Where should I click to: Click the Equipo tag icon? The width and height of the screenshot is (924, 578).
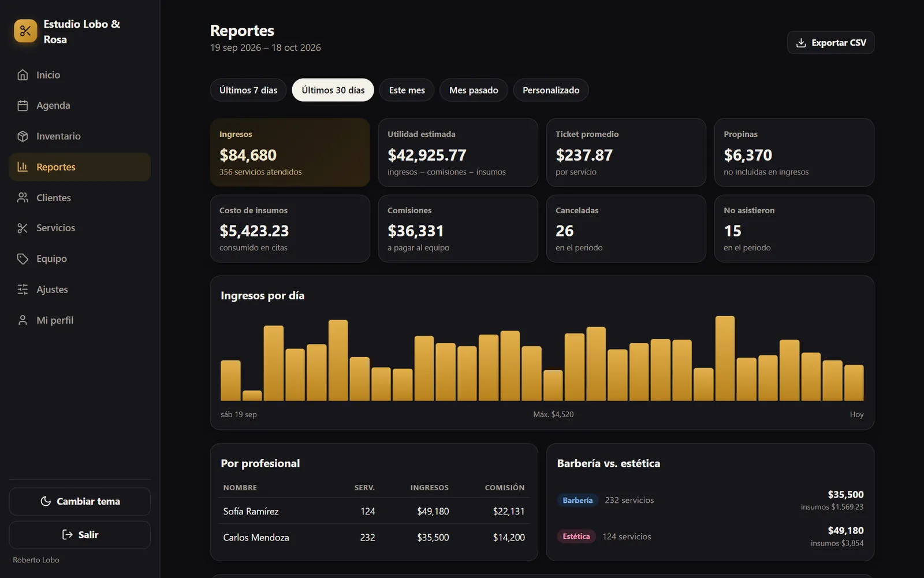click(23, 258)
